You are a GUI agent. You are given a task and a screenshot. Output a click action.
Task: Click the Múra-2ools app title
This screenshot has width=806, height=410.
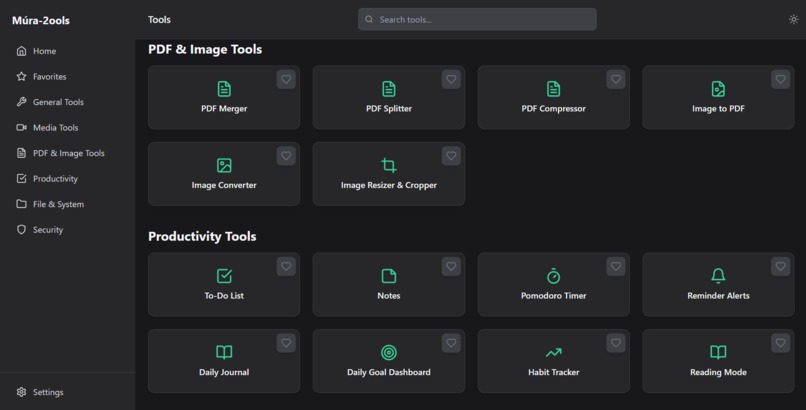(x=41, y=21)
